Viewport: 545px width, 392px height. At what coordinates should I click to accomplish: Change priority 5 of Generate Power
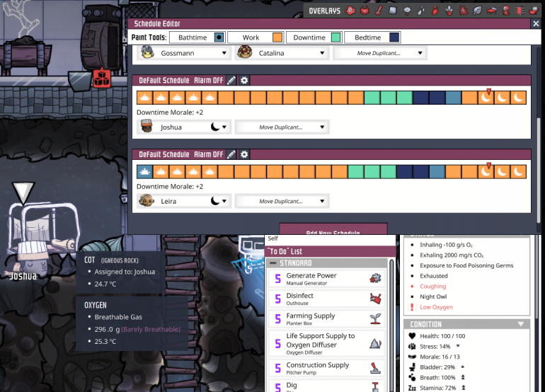click(x=277, y=278)
